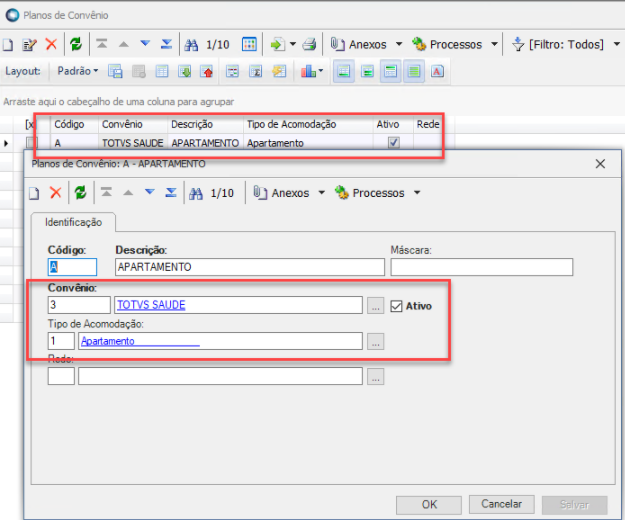The width and height of the screenshot is (625, 520).
Task: Click the save layout icon after Padrão
Action: (x=116, y=71)
